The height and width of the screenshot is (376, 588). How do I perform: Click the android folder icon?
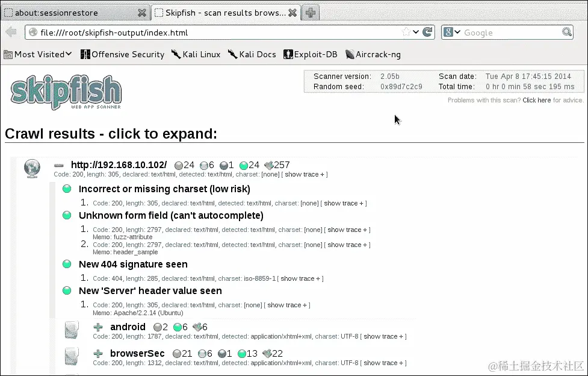(x=72, y=330)
